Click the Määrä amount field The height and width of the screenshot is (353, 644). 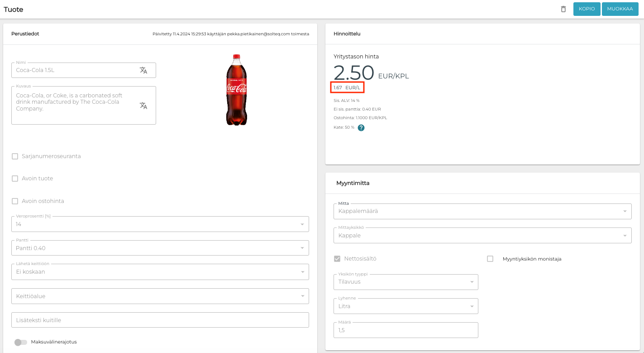tap(408, 330)
